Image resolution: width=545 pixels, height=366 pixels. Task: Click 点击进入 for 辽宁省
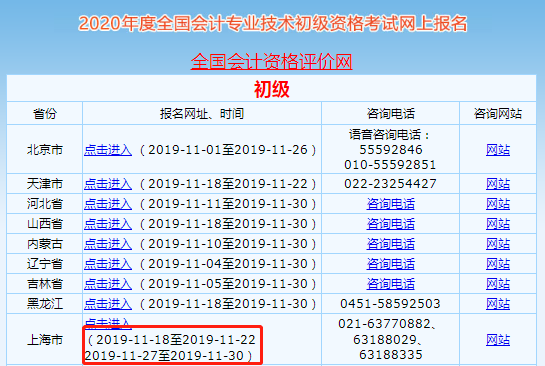pos(108,264)
